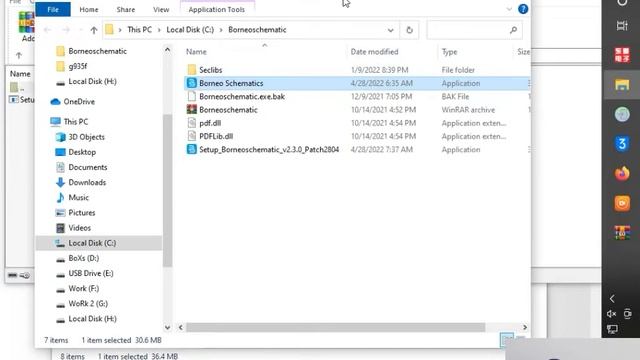Image resolution: width=640 pixels, height=360 pixels.
Task: Open Music in navigation pane
Action: point(78,198)
